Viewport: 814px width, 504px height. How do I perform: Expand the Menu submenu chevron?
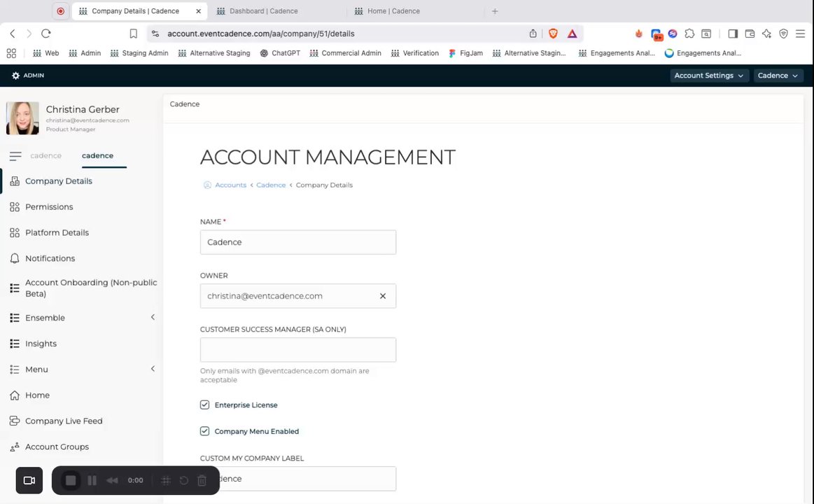click(x=153, y=369)
